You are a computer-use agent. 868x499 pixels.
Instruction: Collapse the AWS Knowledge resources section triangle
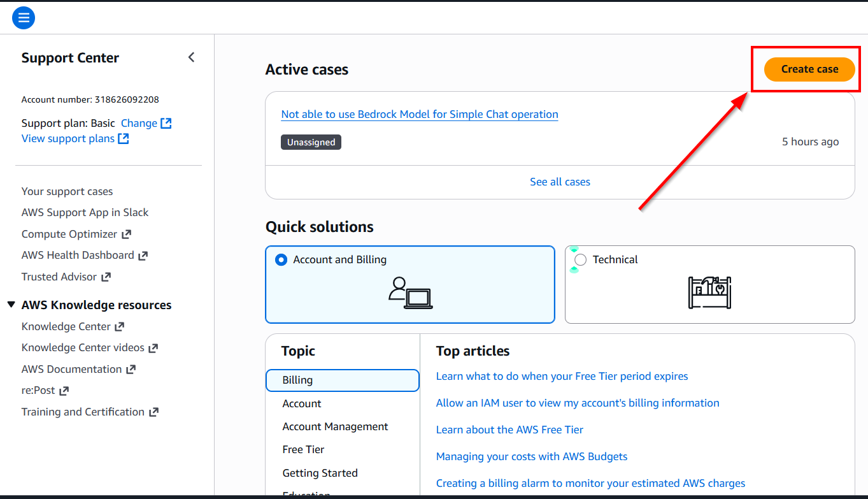11,305
